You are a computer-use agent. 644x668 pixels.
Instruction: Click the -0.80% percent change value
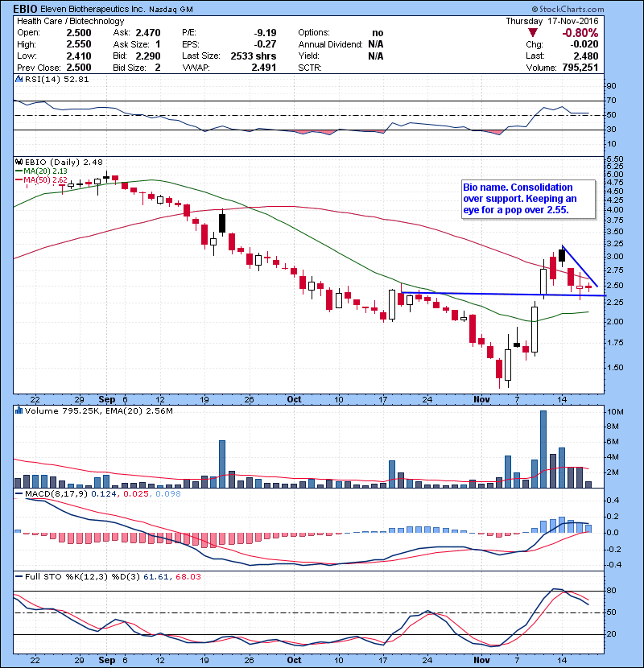coord(580,33)
